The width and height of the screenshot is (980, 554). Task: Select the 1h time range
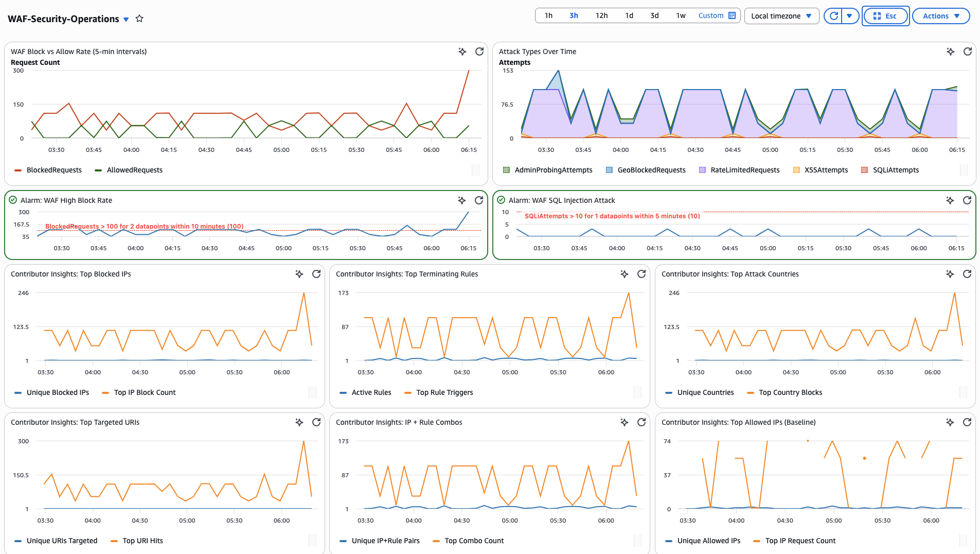pos(548,15)
